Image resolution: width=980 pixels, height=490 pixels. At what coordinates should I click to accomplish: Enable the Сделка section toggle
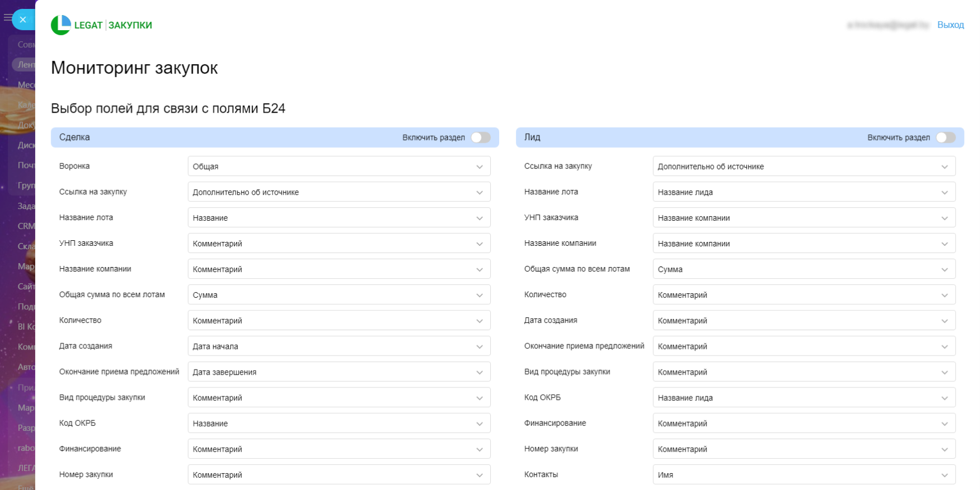pyautogui.click(x=480, y=138)
